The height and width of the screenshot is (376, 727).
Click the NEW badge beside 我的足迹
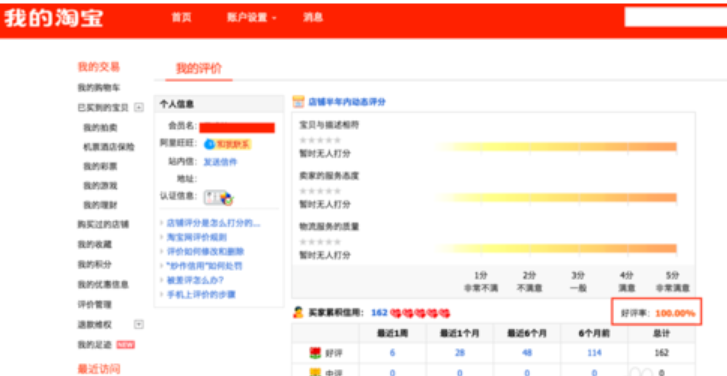tap(126, 345)
